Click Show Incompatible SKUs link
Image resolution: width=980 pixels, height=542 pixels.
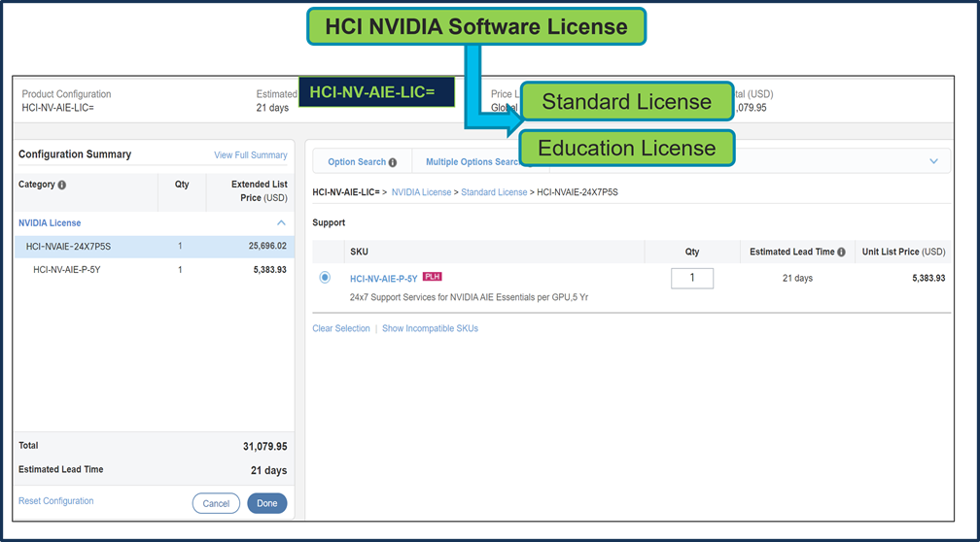pyautogui.click(x=430, y=328)
